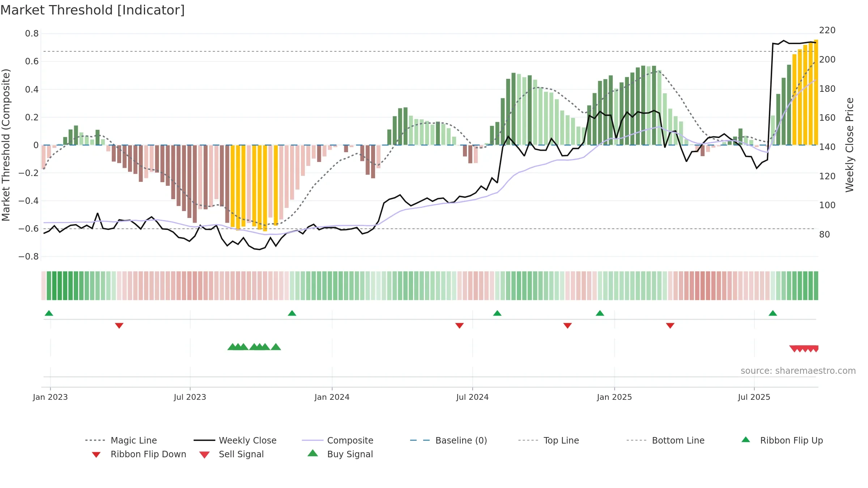Click the Market Threshold (Composite) axis title
The width and height of the screenshot is (868, 488).
pyautogui.click(x=6, y=145)
